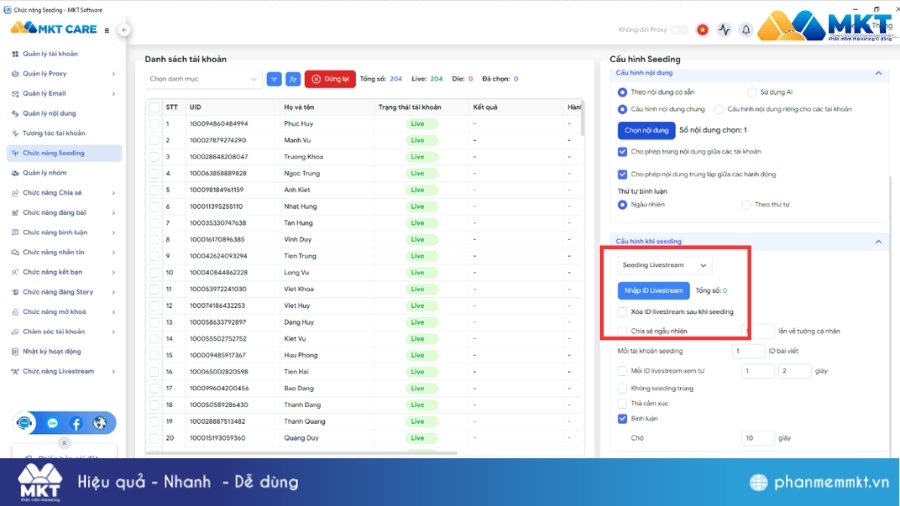Check Xóa ID livestream sau khi seeding

(622, 312)
